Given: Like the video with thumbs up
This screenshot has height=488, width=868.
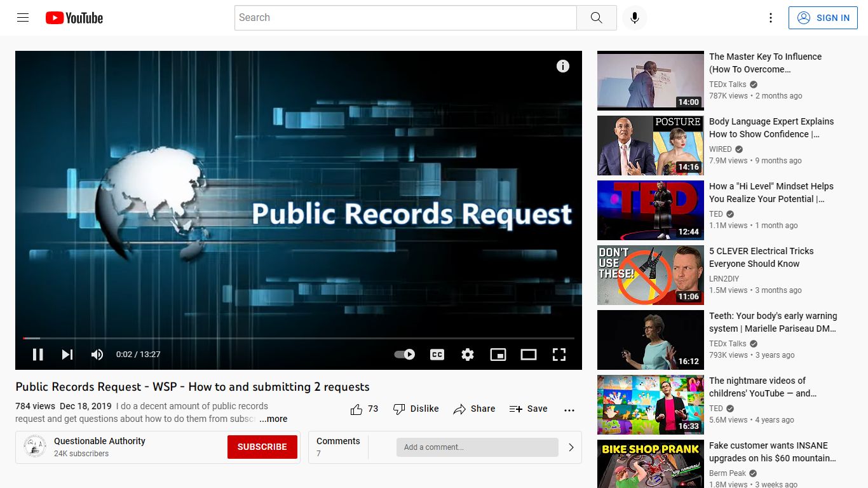Looking at the screenshot, I should [364, 409].
